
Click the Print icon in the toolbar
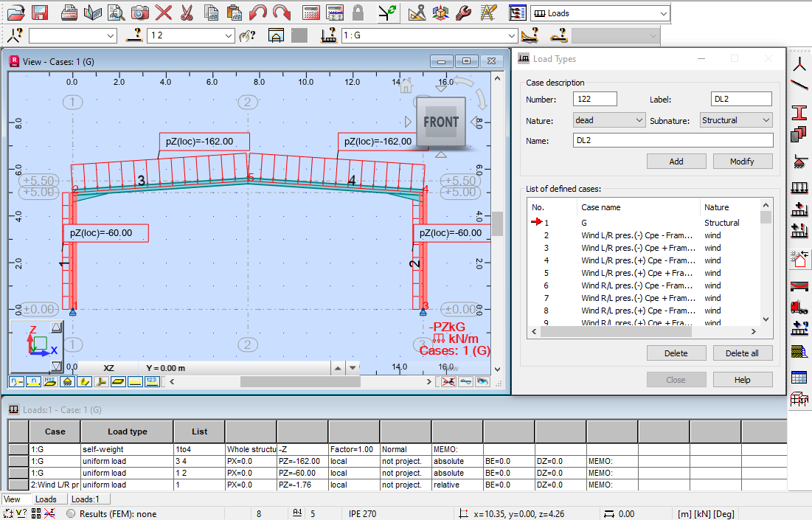click(x=69, y=13)
